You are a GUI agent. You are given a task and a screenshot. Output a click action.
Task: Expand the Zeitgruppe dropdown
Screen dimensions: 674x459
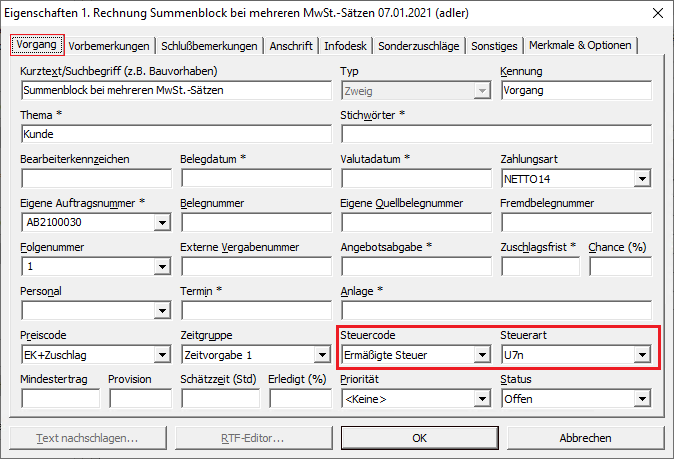[x=321, y=354]
